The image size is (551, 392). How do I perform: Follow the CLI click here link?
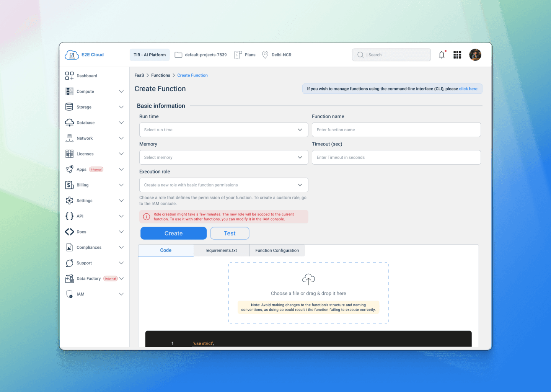tap(468, 89)
